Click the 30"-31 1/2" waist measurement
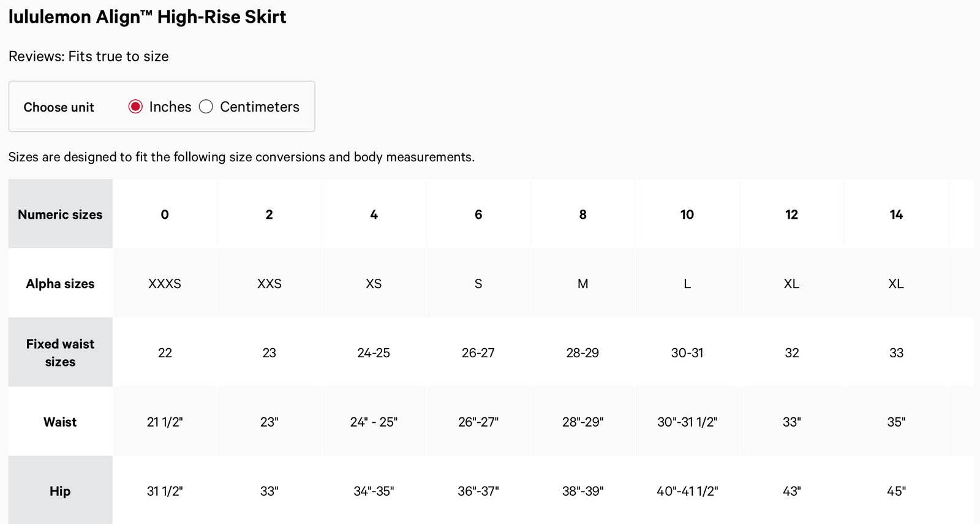 (x=687, y=422)
